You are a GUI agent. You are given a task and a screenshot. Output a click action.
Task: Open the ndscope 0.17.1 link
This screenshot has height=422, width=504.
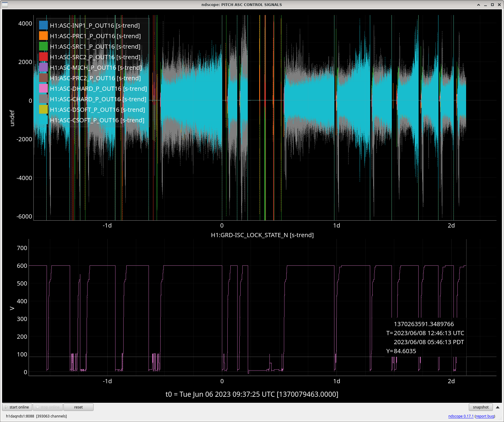(x=461, y=416)
